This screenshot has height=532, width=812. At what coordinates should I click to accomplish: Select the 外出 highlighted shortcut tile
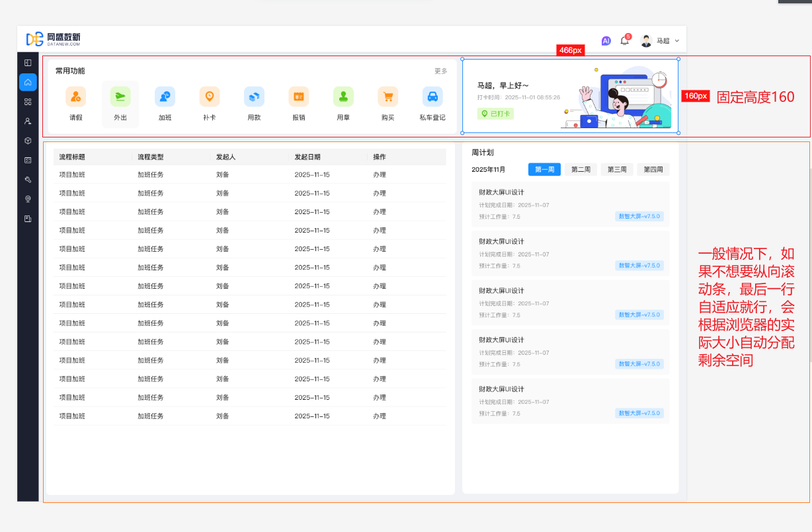point(120,104)
